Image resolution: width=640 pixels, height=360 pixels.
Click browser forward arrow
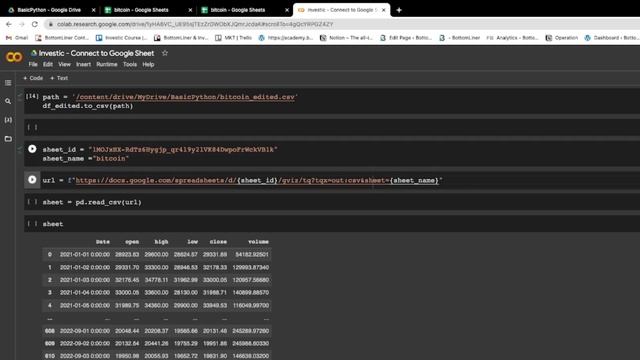coord(22,24)
